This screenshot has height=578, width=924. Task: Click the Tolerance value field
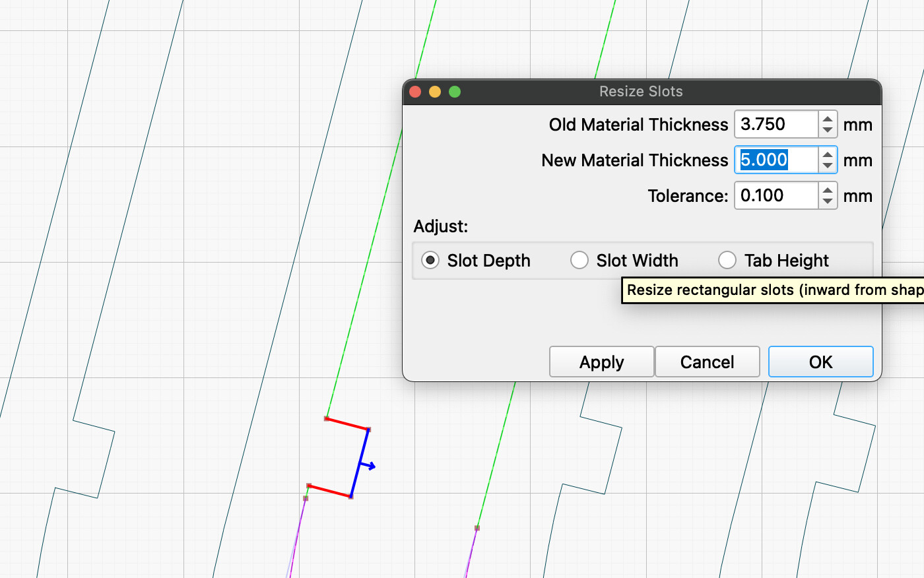[x=776, y=196]
